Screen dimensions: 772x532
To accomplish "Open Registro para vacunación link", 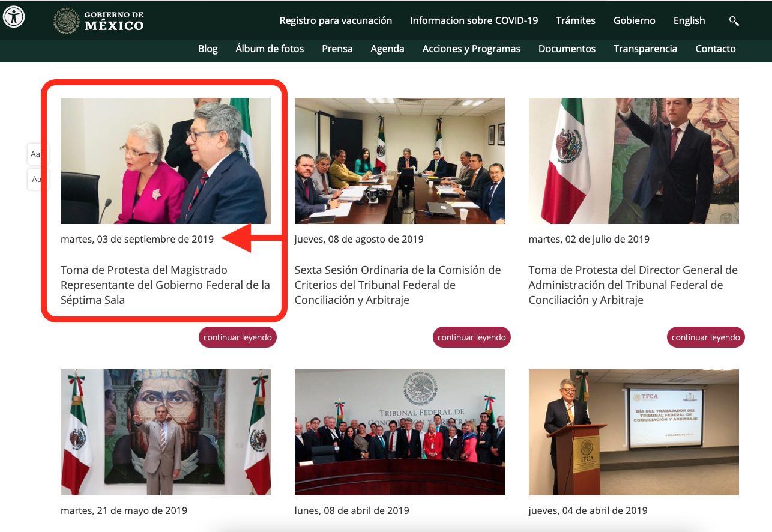I will (x=336, y=20).
